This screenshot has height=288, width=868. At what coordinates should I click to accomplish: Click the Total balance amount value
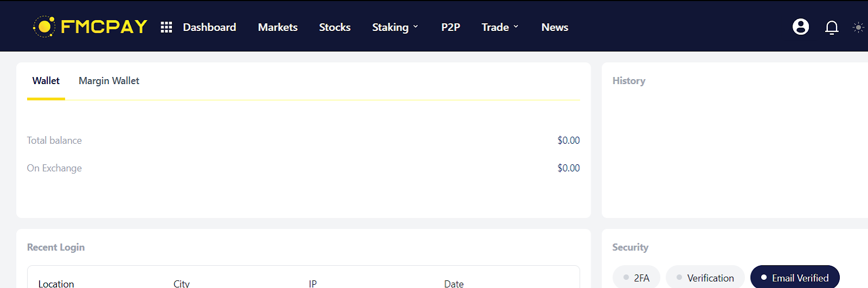(x=569, y=140)
